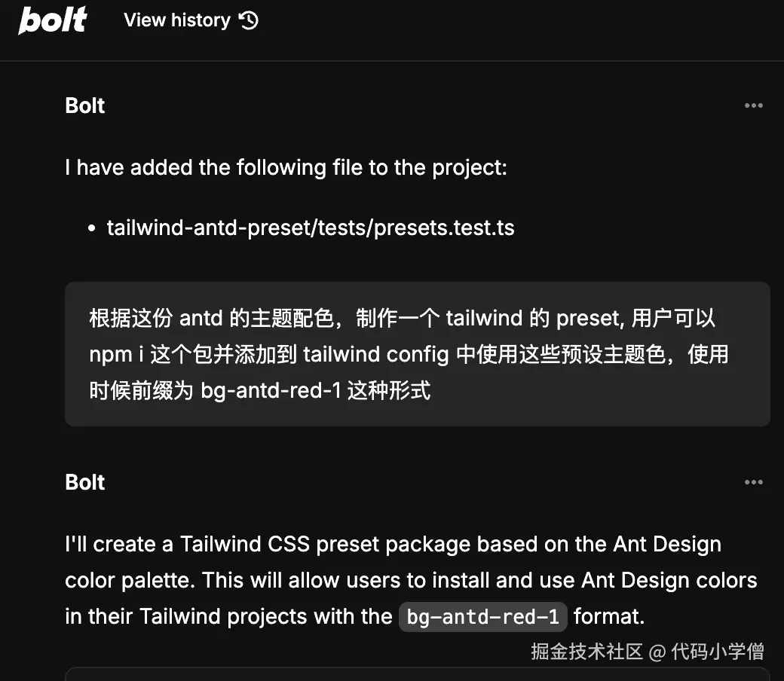
Task: Click the bg-antd-red-1 inline code chip
Action: tap(482, 617)
